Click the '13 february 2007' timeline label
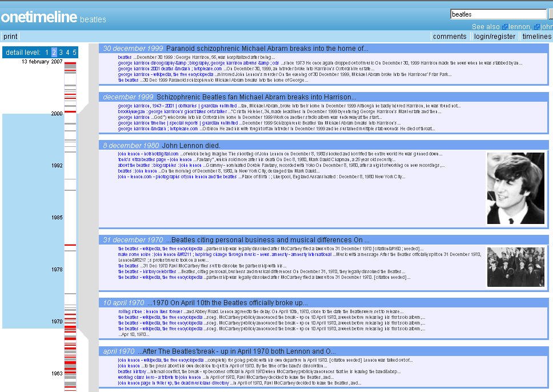 click(x=42, y=61)
